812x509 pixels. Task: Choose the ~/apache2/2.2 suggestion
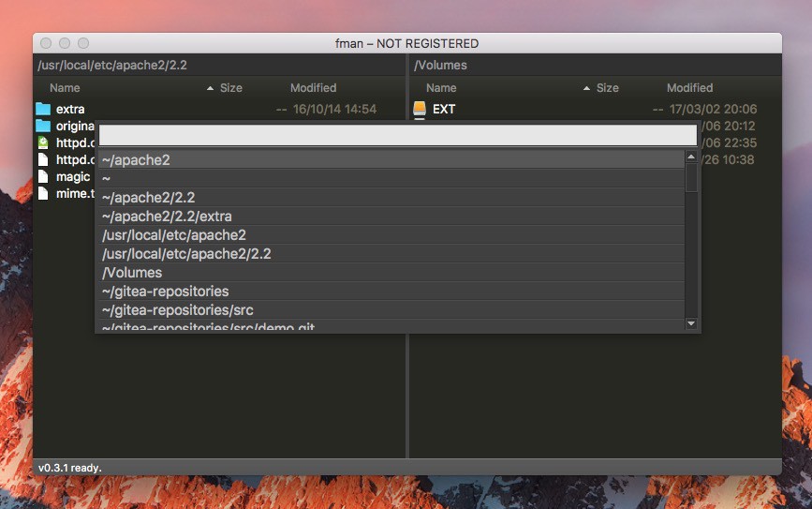pyautogui.click(x=392, y=198)
